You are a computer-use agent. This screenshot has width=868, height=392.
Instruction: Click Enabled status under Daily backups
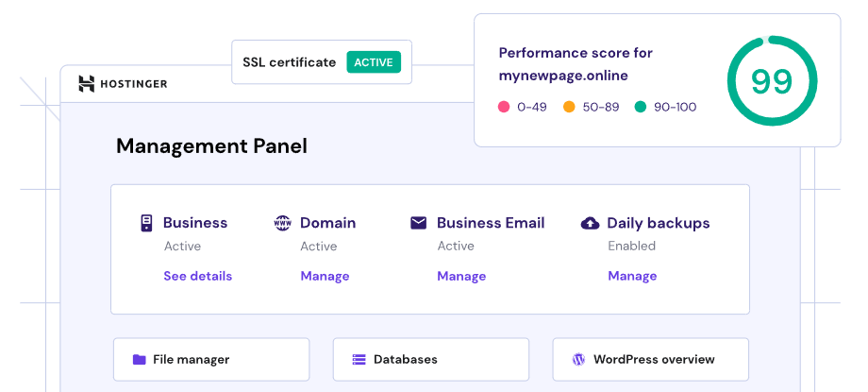point(631,246)
